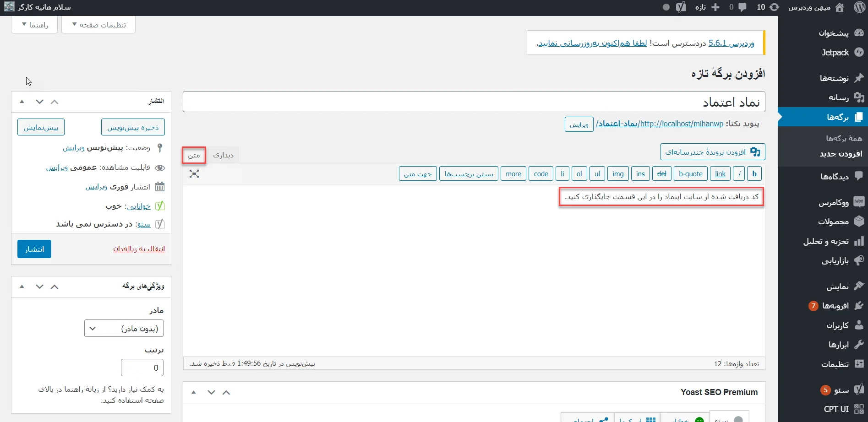Click blue انتشار publish button

(x=34, y=249)
